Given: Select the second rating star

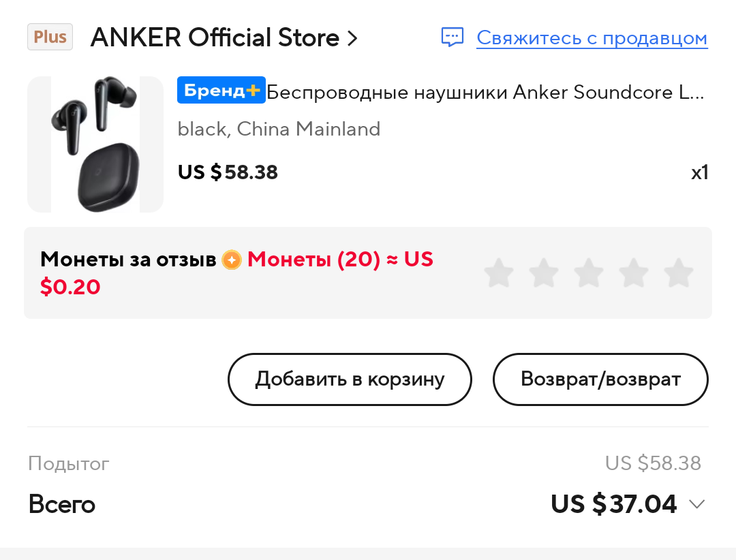Looking at the screenshot, I should coord(544,273).
